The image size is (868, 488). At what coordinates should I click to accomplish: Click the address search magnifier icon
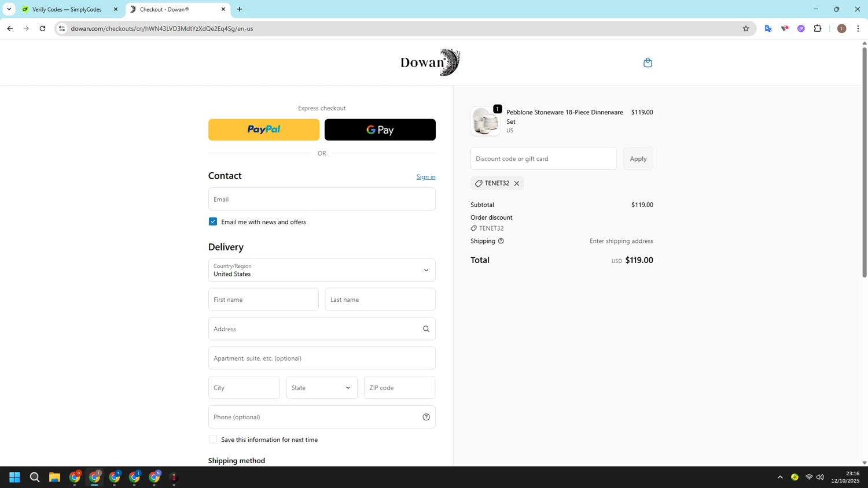coord(426,329)
